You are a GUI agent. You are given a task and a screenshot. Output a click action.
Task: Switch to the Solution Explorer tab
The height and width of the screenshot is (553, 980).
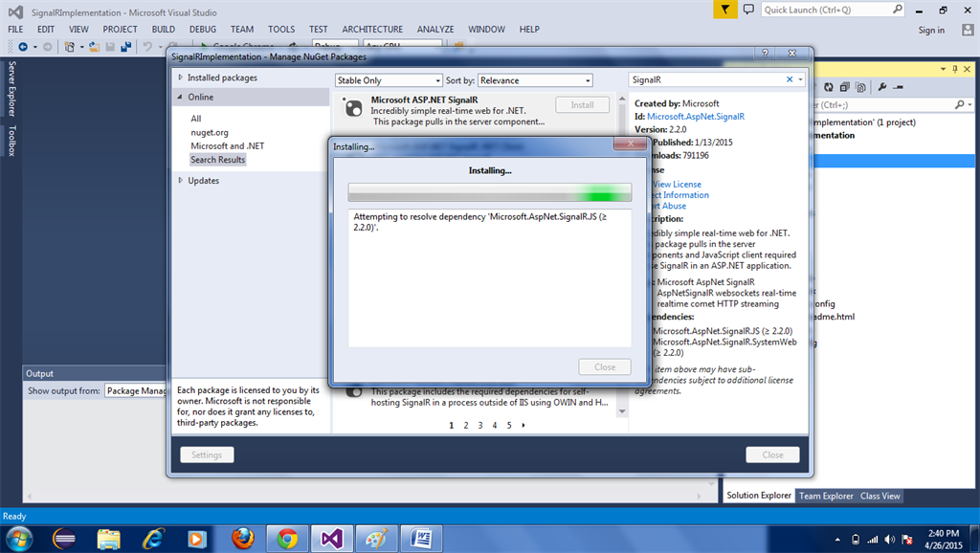(x=759, y=495)
